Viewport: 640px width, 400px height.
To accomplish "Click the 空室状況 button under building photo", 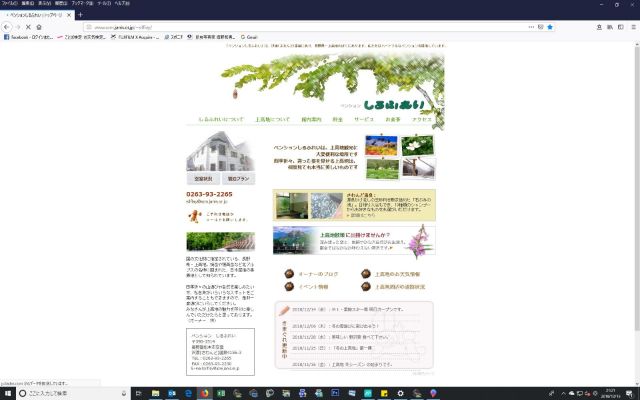I will point(201,178).
